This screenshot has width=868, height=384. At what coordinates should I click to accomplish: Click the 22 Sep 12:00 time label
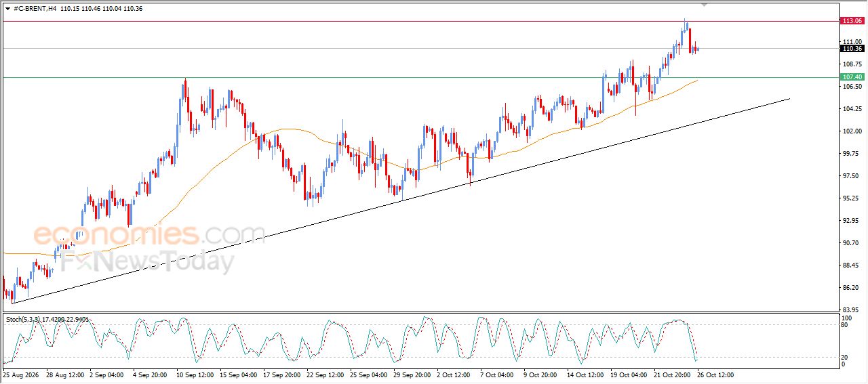point(325,374)
